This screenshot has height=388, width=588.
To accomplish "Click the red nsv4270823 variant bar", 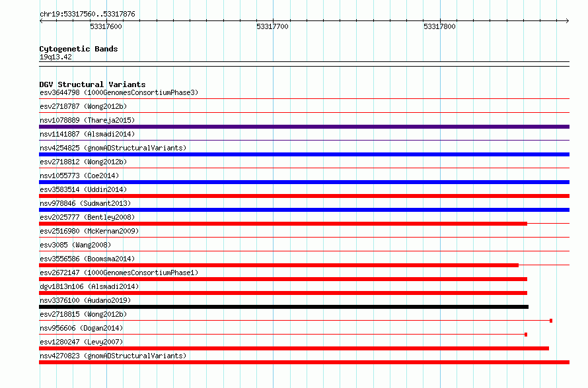I will click(x=304, y=362).
